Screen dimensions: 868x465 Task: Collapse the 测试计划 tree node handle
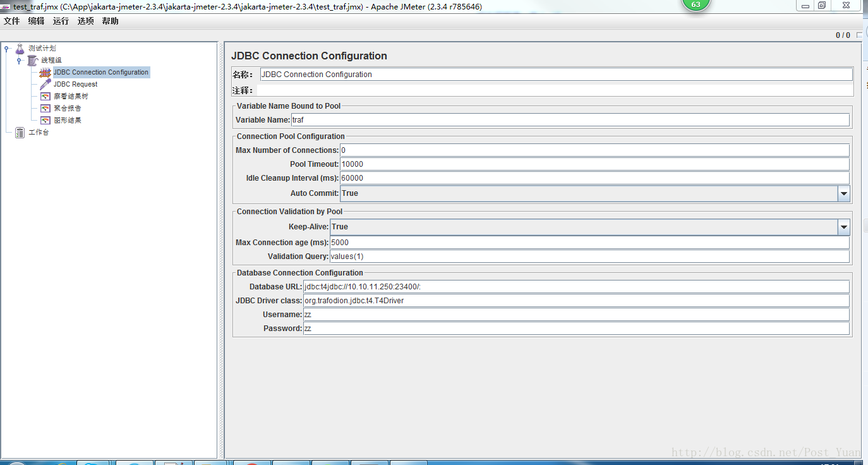coord(7,49)
